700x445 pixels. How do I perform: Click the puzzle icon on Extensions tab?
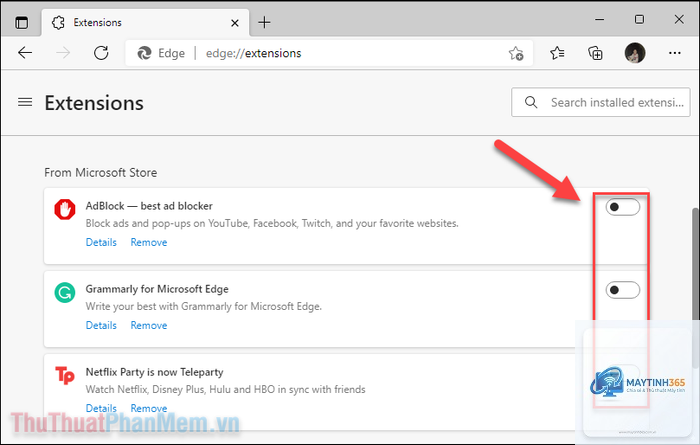[58, 22]
